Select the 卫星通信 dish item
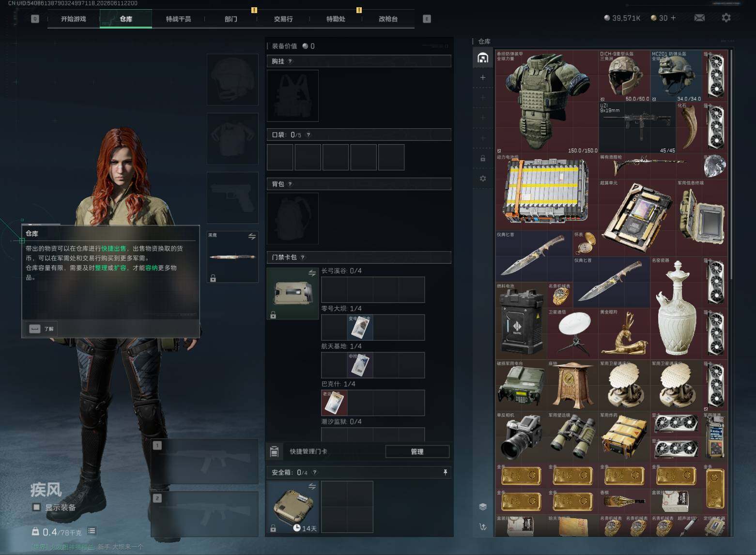This screenshot has width=756, height=555. [x=573, y=333]
